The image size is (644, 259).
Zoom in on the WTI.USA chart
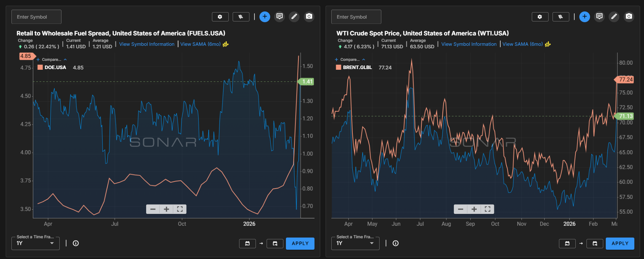474,209
